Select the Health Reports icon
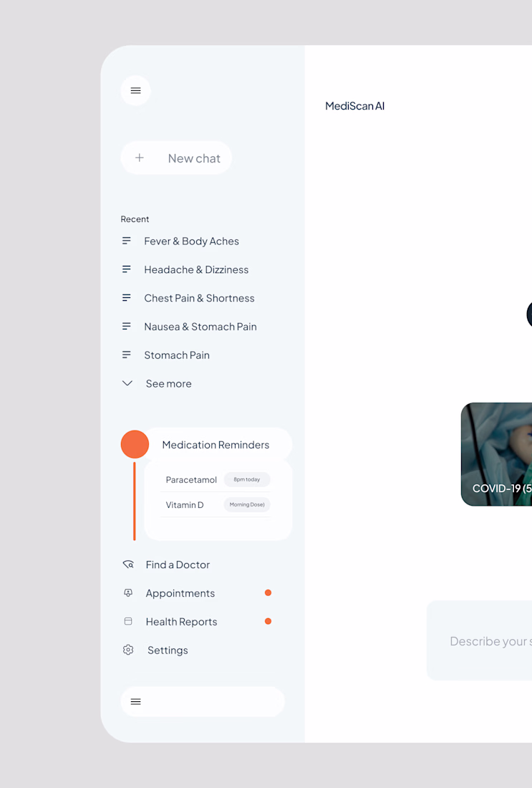This screenshot has height=788, width=532. click(128, 622)
